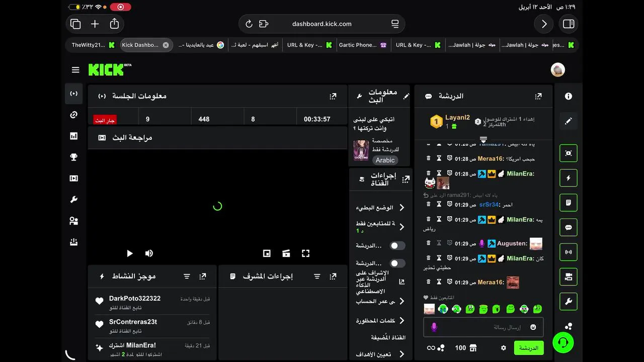Image resolution: width=644 pixels, height=362 pixels.
Task: Open القناة المُضيفة host channel option
Action: point(388,337)
